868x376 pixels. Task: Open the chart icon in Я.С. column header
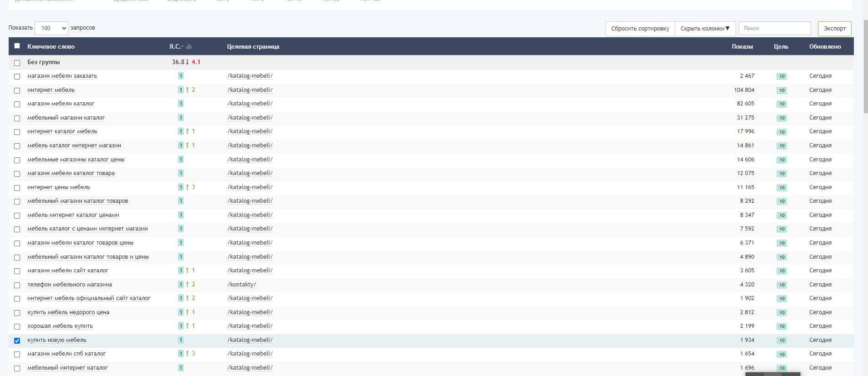tap(189, 46)
